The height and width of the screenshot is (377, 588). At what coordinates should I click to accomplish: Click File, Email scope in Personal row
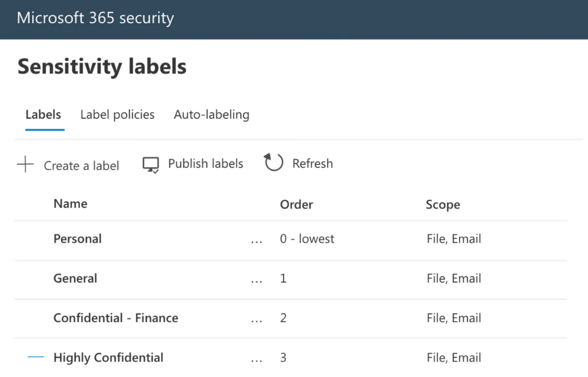[x=454, y=239]
